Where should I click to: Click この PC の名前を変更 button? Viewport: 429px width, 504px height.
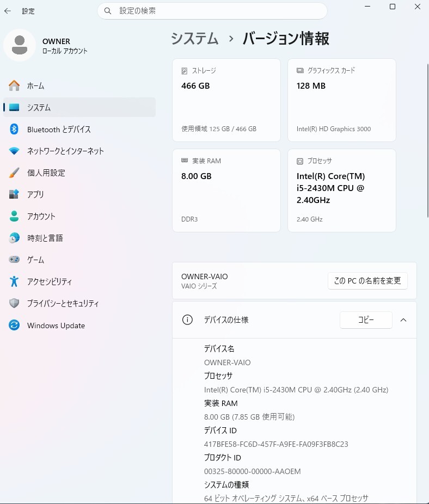tap(367, 281)
